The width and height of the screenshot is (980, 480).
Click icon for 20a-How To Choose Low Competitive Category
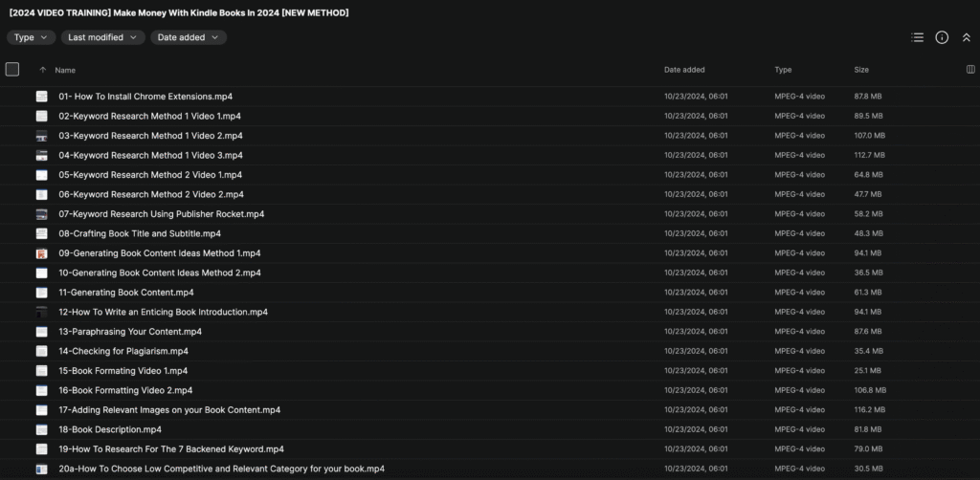[x=42, y=469]
